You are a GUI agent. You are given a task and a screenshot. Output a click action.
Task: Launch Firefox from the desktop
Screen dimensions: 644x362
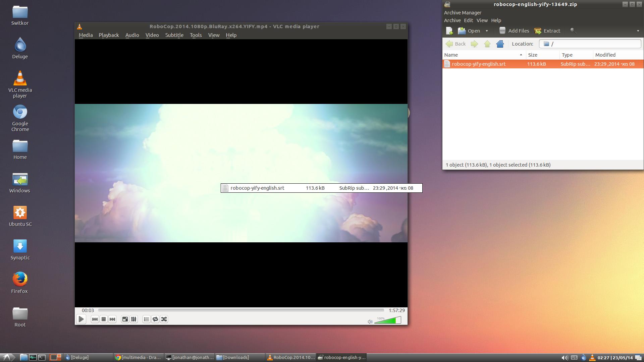pyautogui.click(x=20, y=283)
